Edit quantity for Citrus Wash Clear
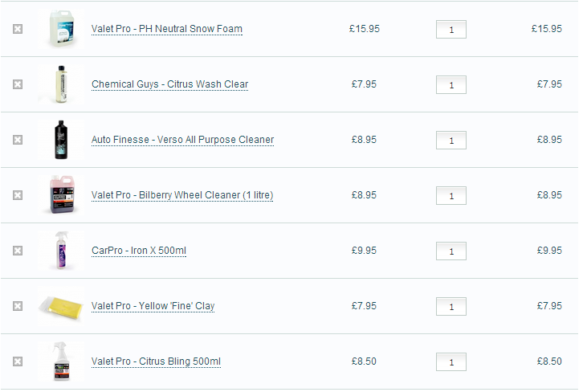This screenshot has width=587, height=392. (450, 85)
